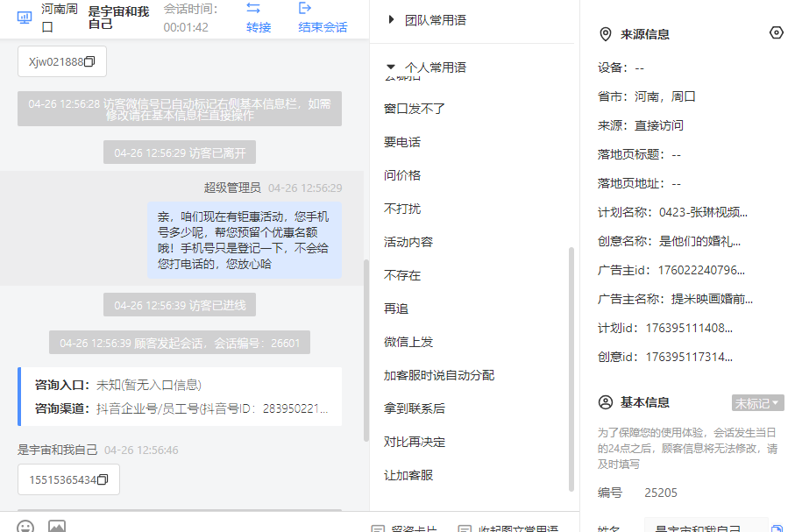Choose the quick phrase 让加客服
Viewport: 802px width, 532px height.
point(408,476)
